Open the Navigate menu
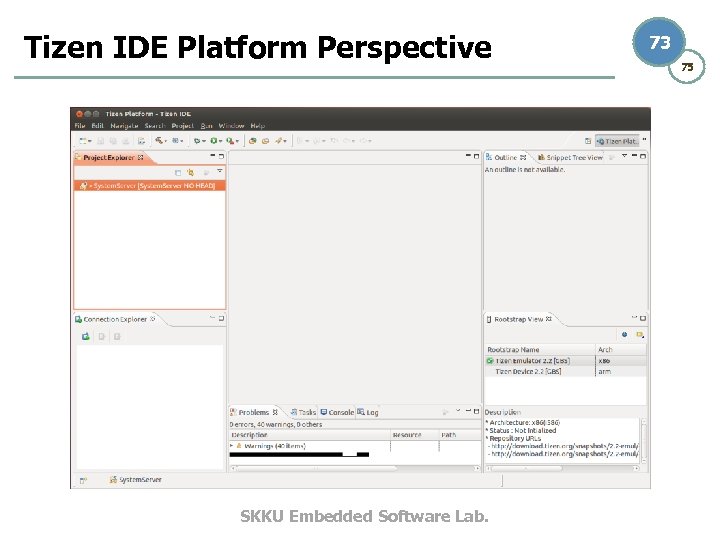 (x=124, y=125)
